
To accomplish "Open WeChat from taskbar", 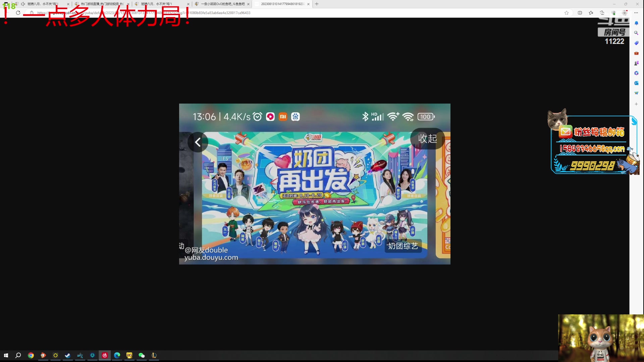I will [142, 355].
